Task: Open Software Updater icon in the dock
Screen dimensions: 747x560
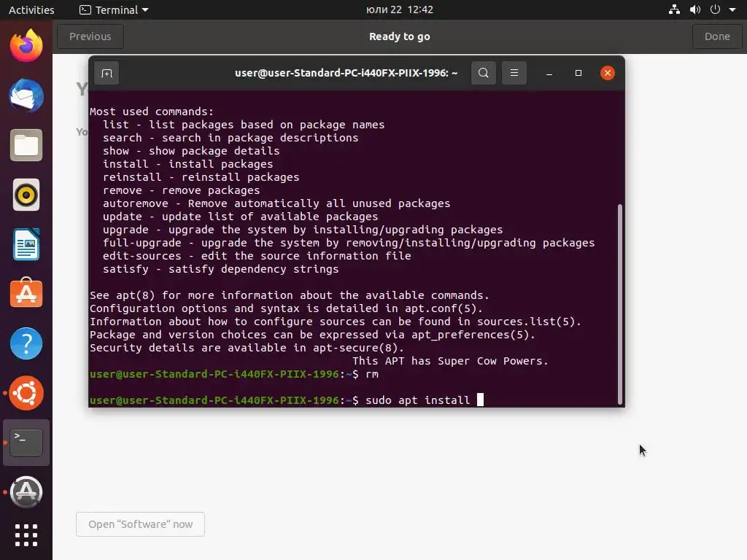Action: (x=26, y=492)
